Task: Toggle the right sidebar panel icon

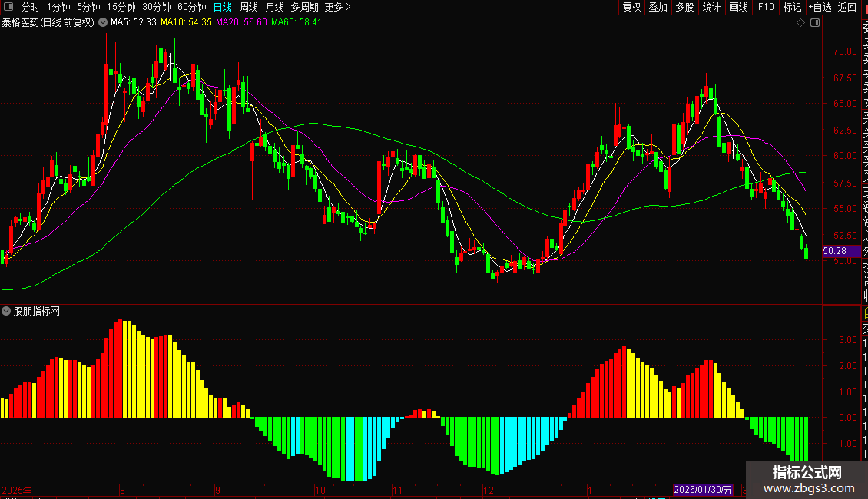Action: point(815,23)
